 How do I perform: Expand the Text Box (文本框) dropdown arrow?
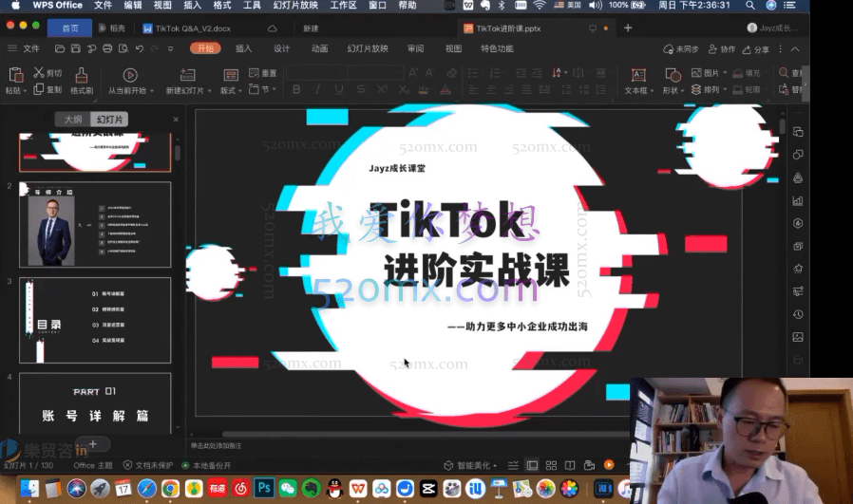(652, 91)
